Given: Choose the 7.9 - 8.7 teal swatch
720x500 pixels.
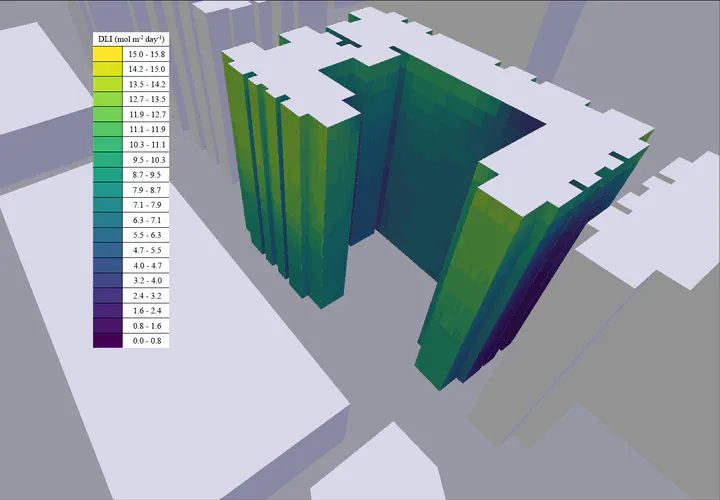Looking at the screenshot, I should [107, 189].
